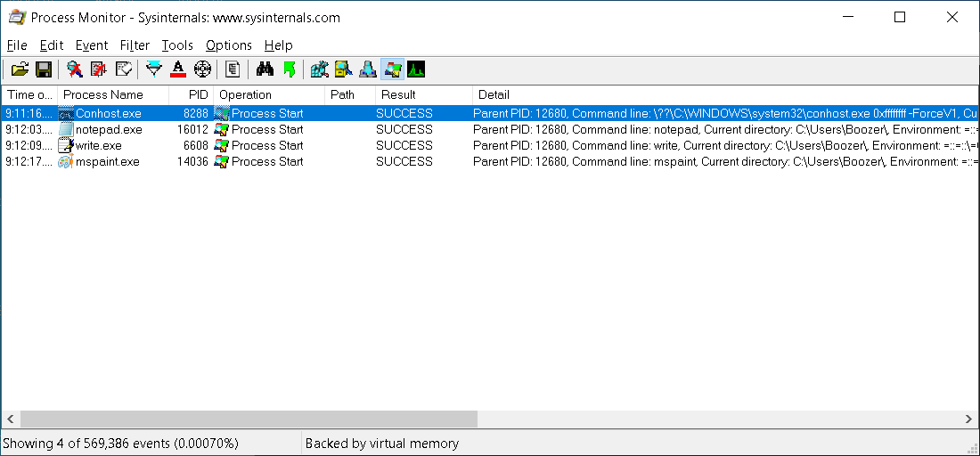980x456 pixels.
Task: Click the Time of Day column header
Action: coord(29,95)
